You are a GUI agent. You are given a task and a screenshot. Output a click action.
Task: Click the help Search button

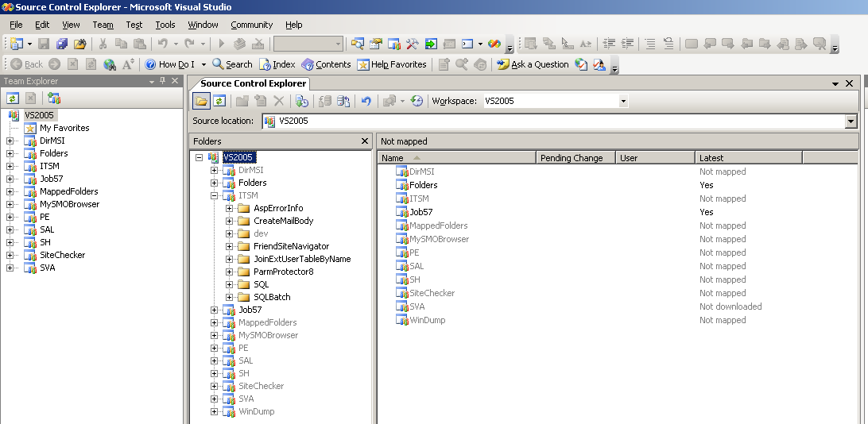tap(232, 64)
